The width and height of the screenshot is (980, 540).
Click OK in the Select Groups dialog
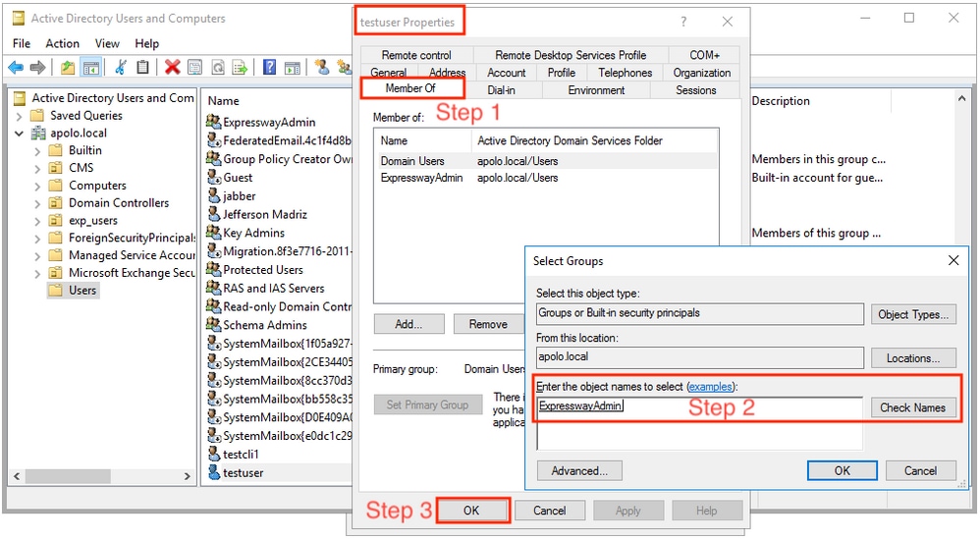tap(842, 470)
